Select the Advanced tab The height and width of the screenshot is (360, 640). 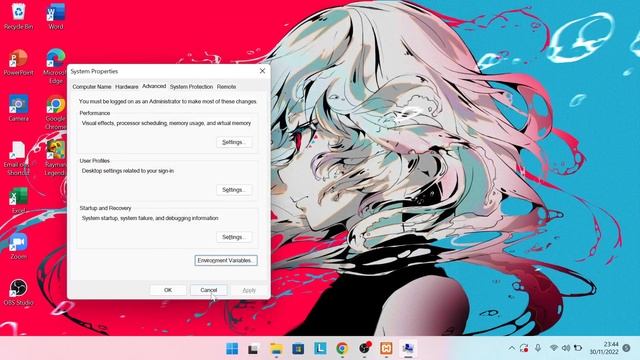coord(154,86)
